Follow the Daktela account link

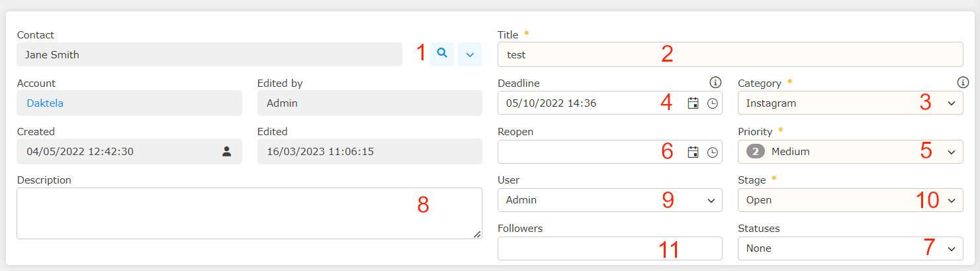(45, 103)
